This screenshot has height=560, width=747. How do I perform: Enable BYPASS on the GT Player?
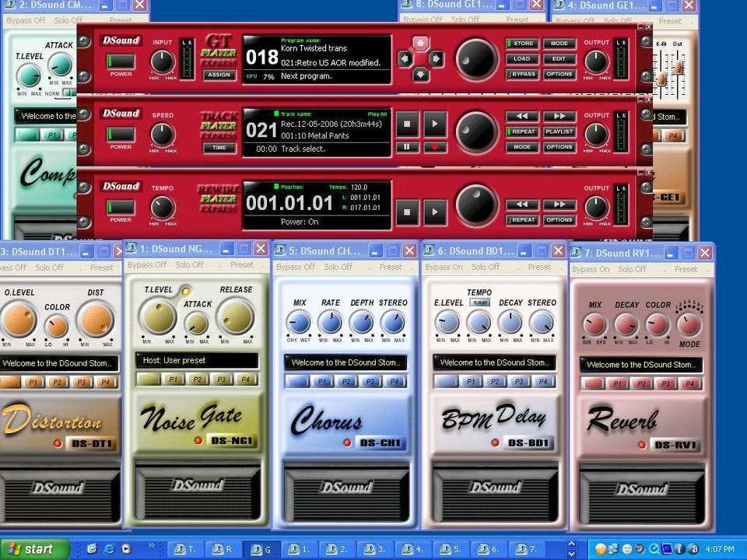[522, 74]
